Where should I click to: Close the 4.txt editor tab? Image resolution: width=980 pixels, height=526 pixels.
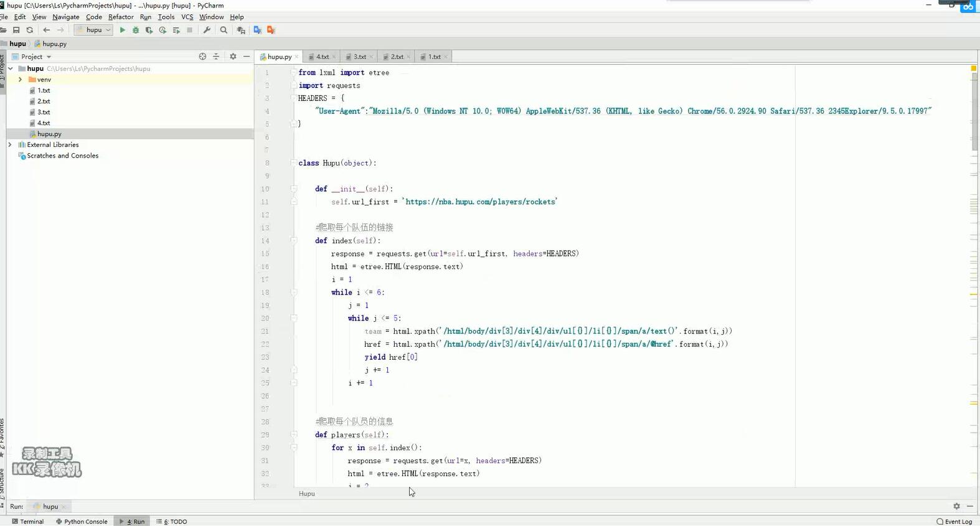tap(334, 57)
